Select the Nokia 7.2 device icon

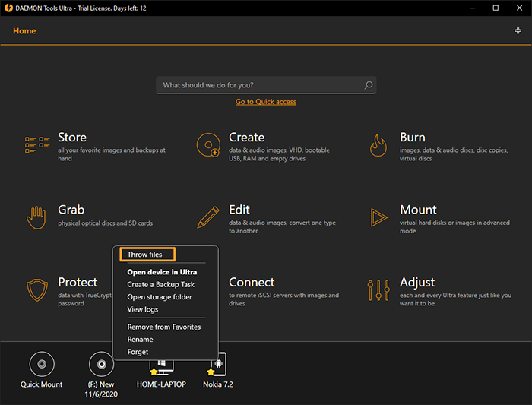tap(217, 364)
